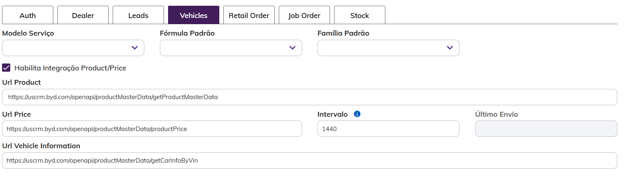This screenshot has height=179, width=644.
Task: Click inside the Família Padrão select box
Action: pyautogui.click(x=381, y=48)
